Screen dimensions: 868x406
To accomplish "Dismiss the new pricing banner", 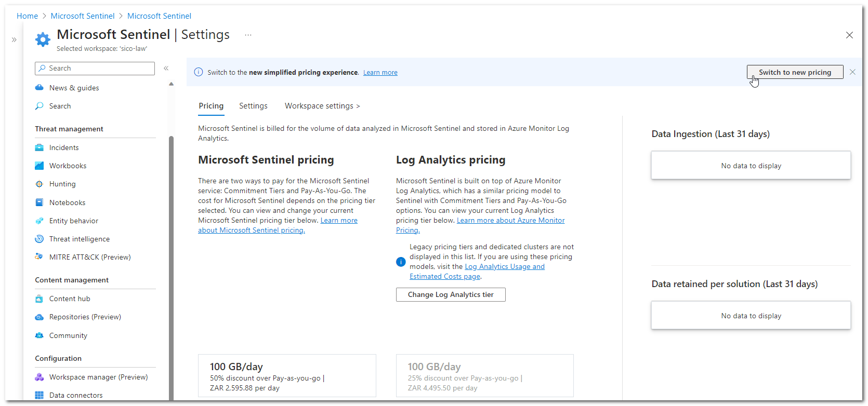I will click(x=852, y=72).
